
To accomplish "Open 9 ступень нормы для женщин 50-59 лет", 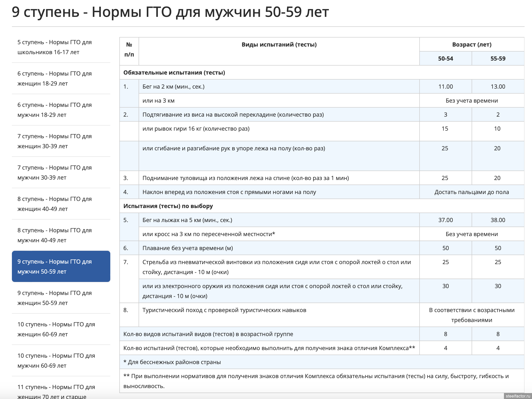I will [61, 298].
